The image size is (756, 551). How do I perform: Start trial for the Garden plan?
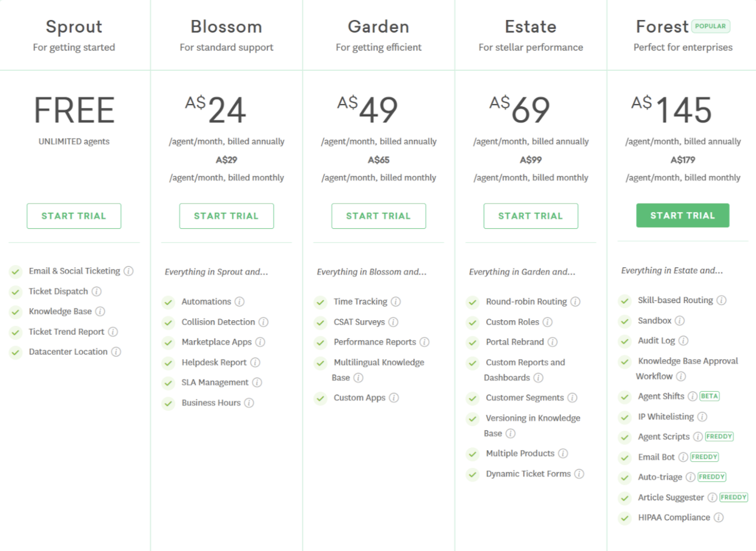(379, 216)
